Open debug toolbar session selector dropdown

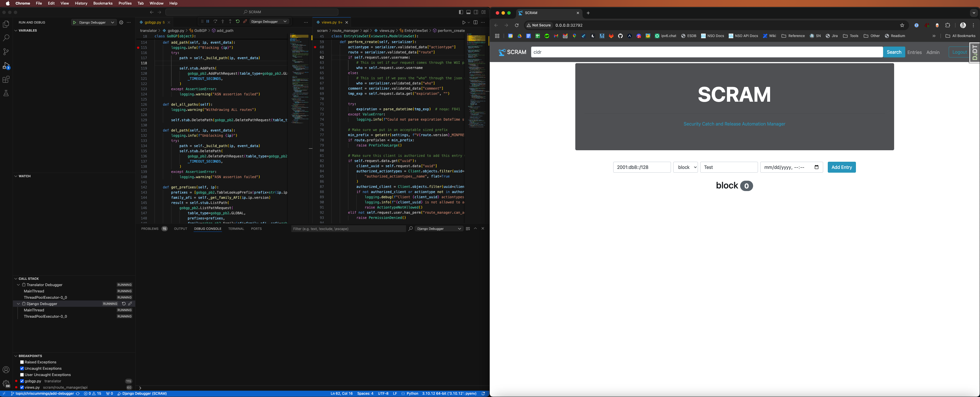[269, 21]
